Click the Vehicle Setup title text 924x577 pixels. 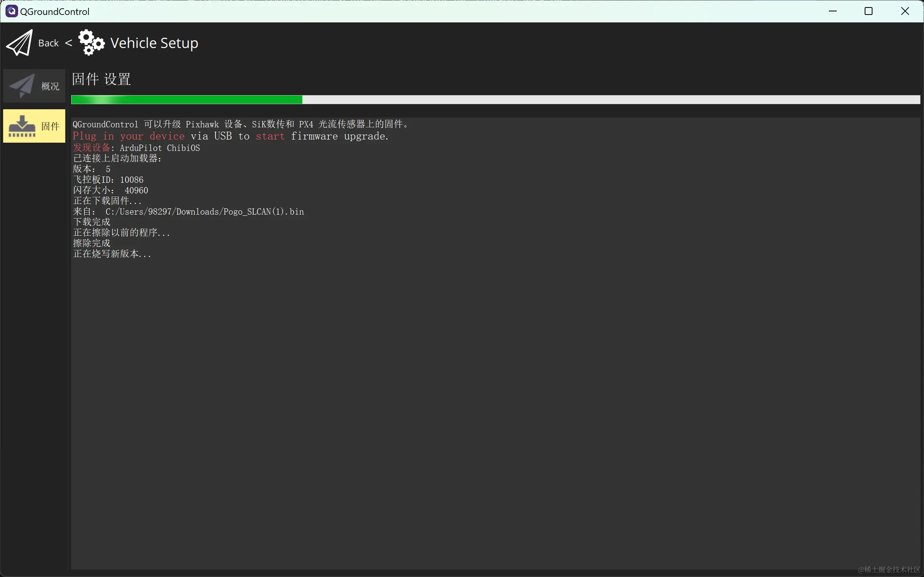[x=154, y=43]
